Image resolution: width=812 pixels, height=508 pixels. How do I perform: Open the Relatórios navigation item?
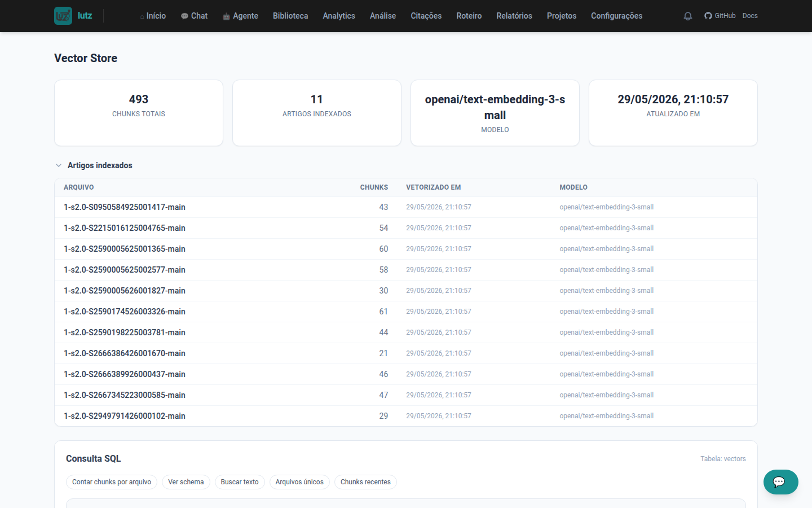514,16
